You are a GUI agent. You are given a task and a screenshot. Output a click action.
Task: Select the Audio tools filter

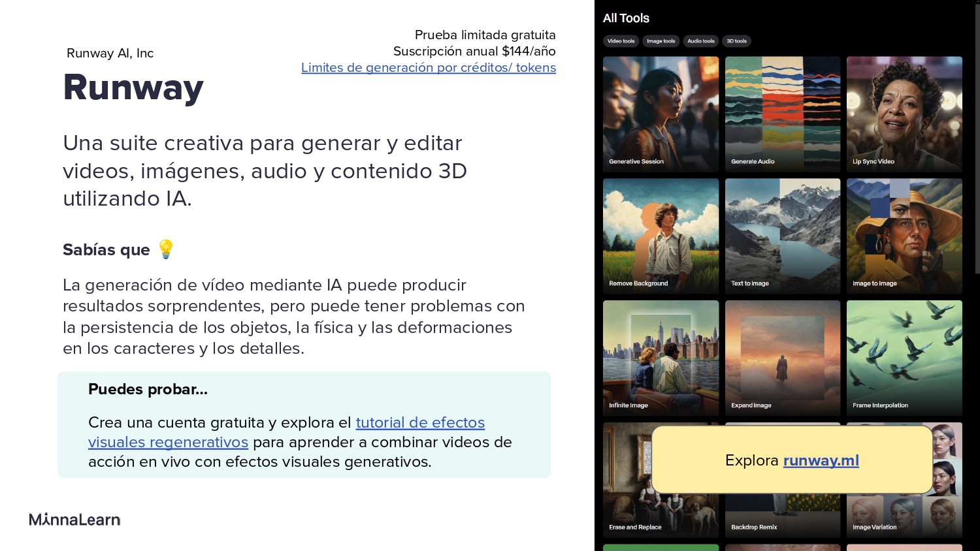coord(701,41)
